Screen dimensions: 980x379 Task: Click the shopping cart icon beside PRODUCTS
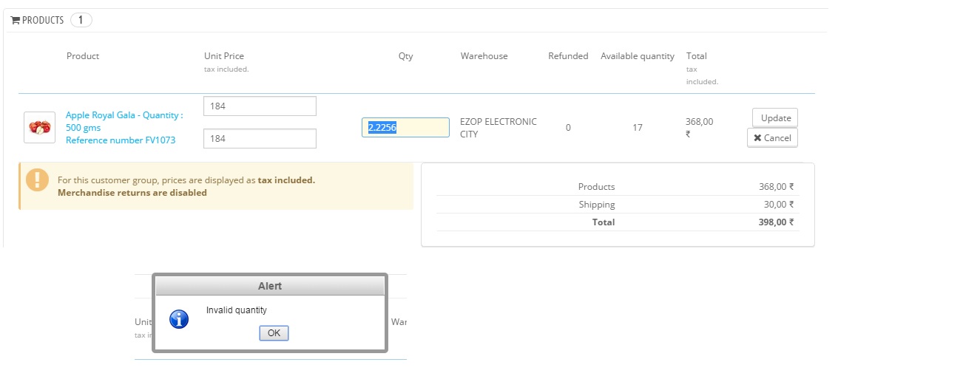(15, 21)
